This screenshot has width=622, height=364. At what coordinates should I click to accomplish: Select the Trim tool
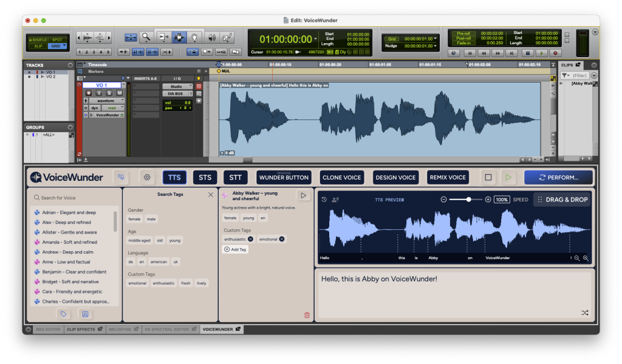tap(163, 37)
